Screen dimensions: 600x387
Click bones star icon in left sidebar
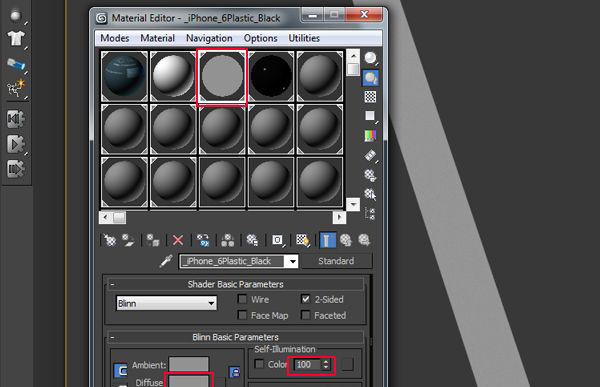tap(16, 88)
